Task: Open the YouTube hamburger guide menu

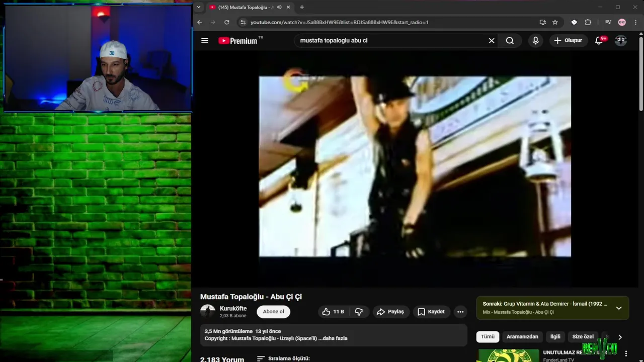Action: coord(205,41)
